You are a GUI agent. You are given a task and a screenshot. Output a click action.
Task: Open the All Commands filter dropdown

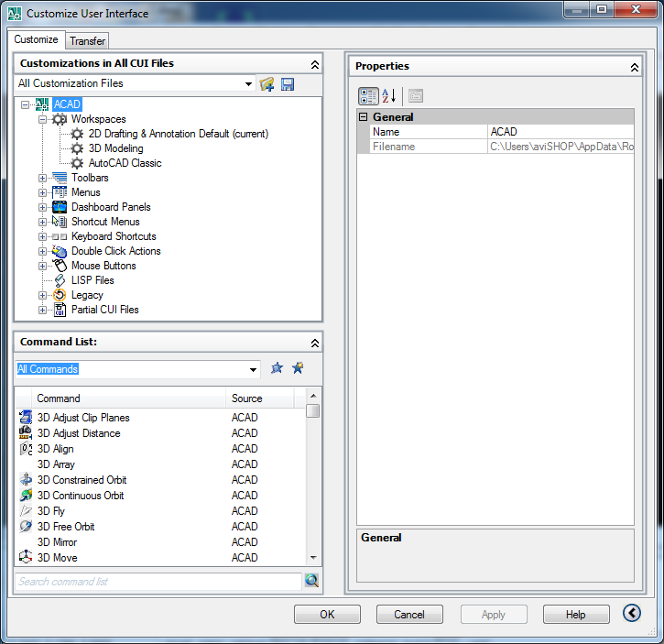(253, 369)
